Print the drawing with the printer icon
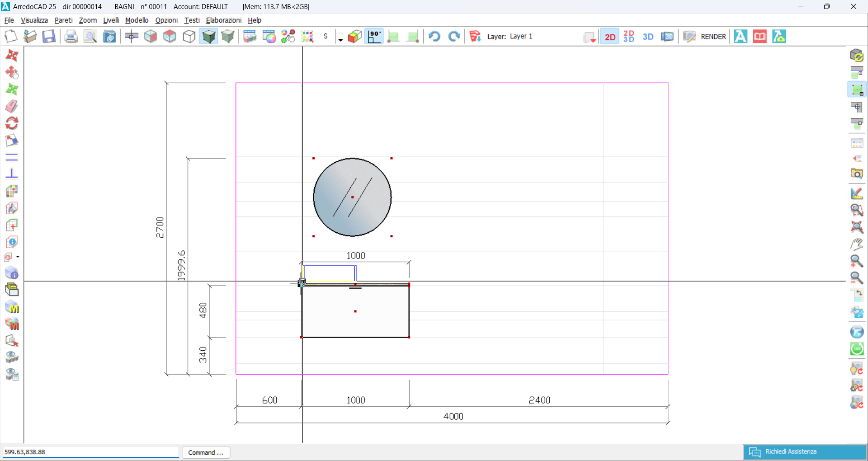The image size is (868, 461). (71, 36)
